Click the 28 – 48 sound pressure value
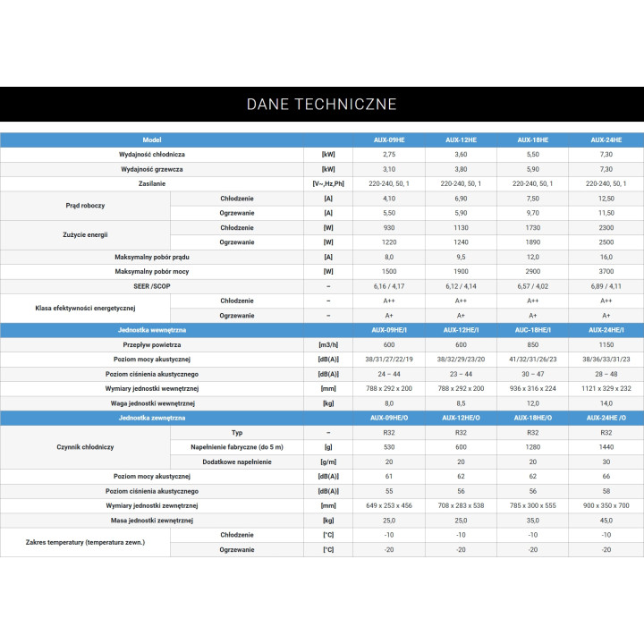644x644 pixels. (606, 374)
